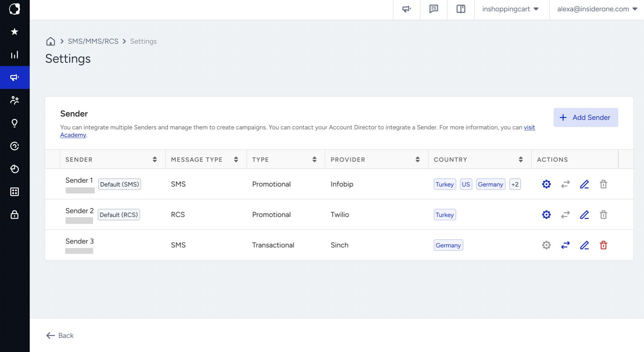The image size is (644, 352).
Task: Show the +2 more countries badge
Action: tap(515, 184)
